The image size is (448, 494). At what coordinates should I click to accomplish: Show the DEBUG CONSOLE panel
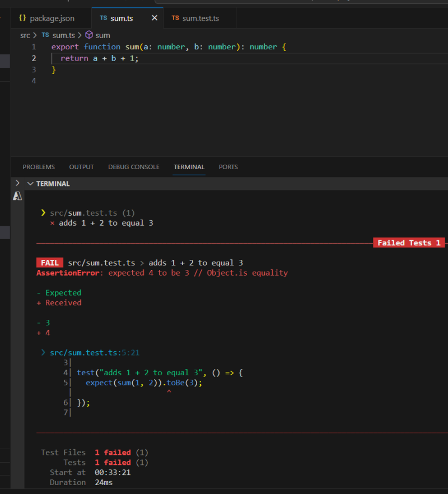click(134, 167)
